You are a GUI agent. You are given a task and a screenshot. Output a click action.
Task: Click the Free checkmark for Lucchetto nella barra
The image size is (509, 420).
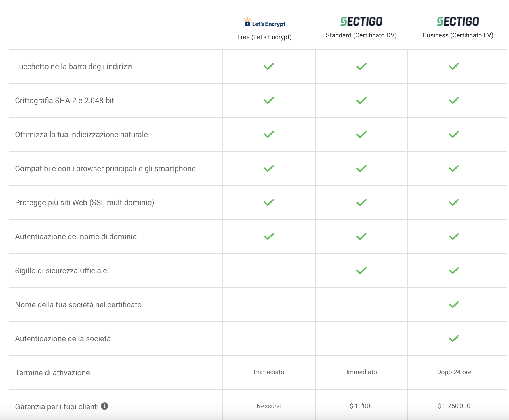269,66
